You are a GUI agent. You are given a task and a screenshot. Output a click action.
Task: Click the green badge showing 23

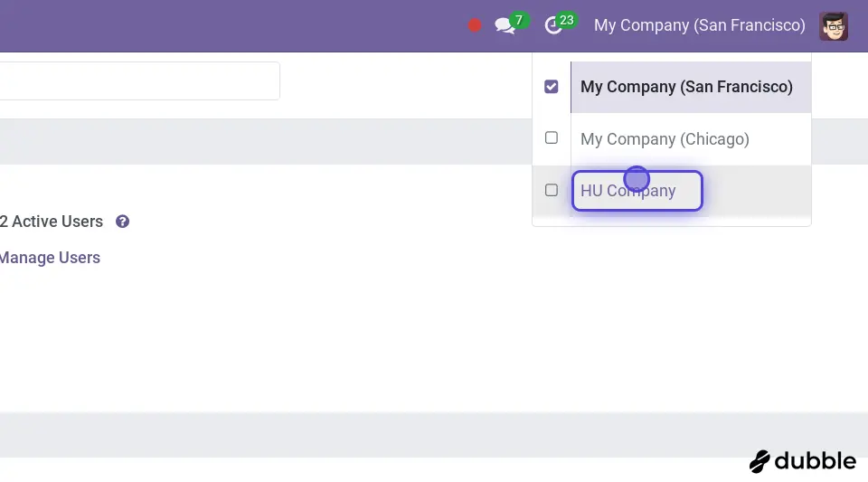[567, 20]
